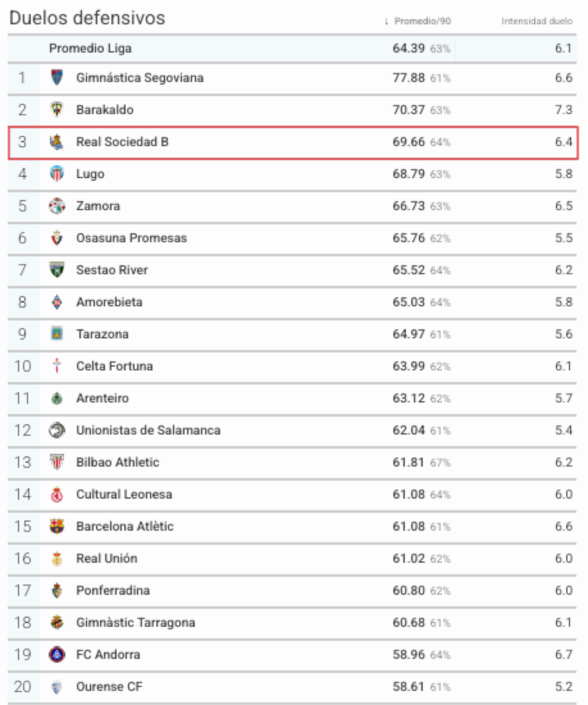Open the Sestao River team name

[x=112, y=270]
